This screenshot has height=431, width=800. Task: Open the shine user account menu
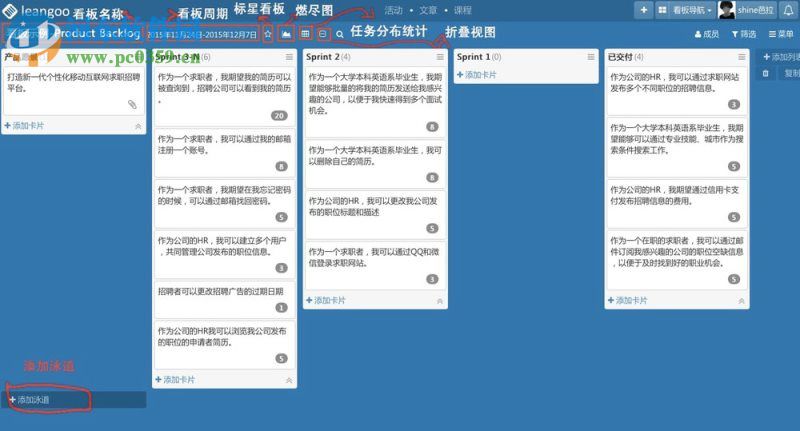[755, 10]
